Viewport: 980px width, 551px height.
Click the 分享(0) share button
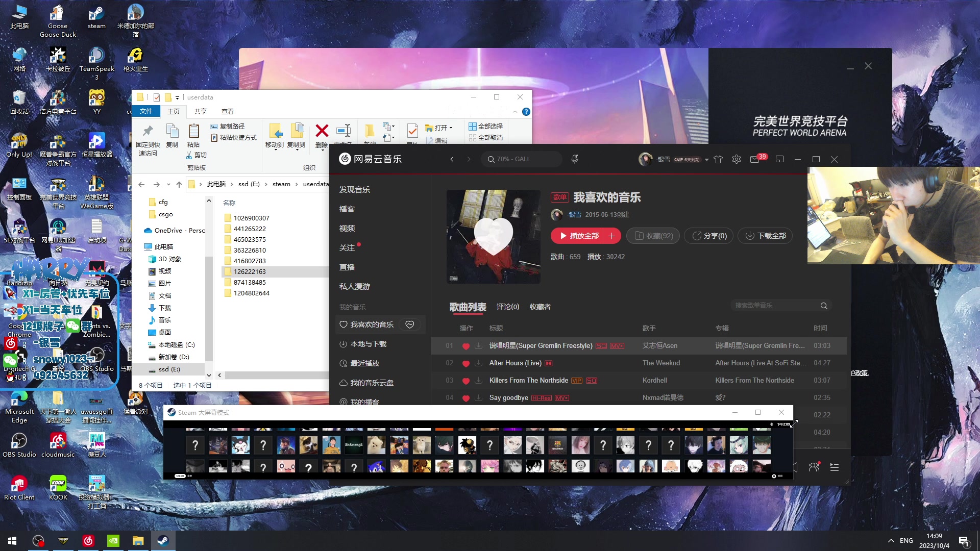(x=709, y=236)
